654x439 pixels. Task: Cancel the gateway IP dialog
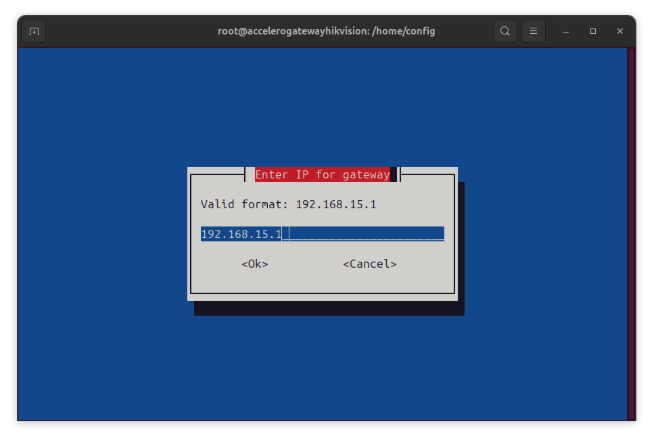[x=370, y=264]
